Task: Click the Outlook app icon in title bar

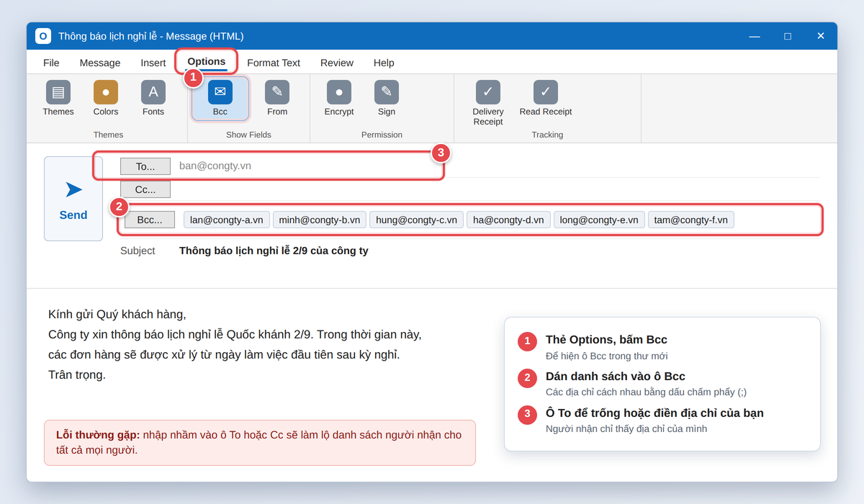Action: point(43,36)
